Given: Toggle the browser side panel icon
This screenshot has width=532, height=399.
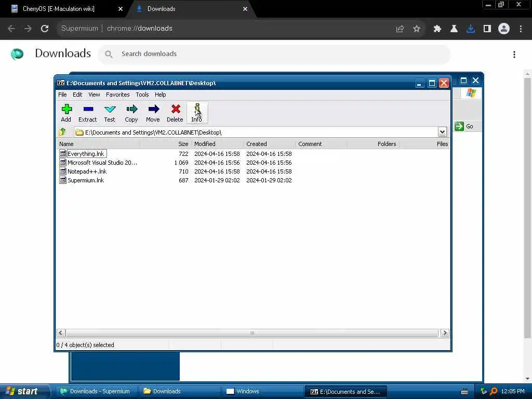Looking at the screenshot, I should 487,29.
